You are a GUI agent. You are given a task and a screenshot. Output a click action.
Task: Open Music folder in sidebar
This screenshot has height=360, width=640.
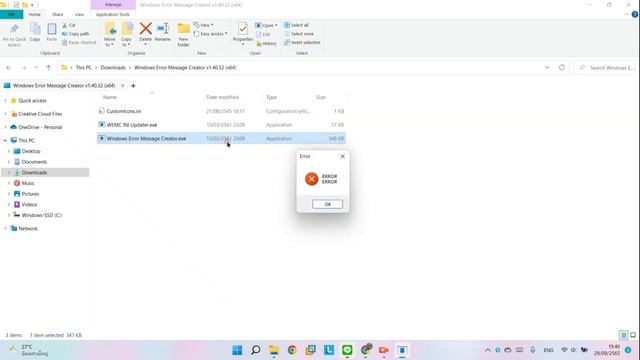point(28,183)
